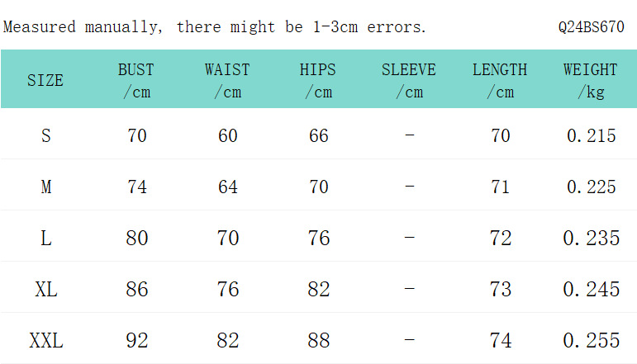Select the XXL size label
Screen dimensions: 637x364
click(x=45, y=340)
